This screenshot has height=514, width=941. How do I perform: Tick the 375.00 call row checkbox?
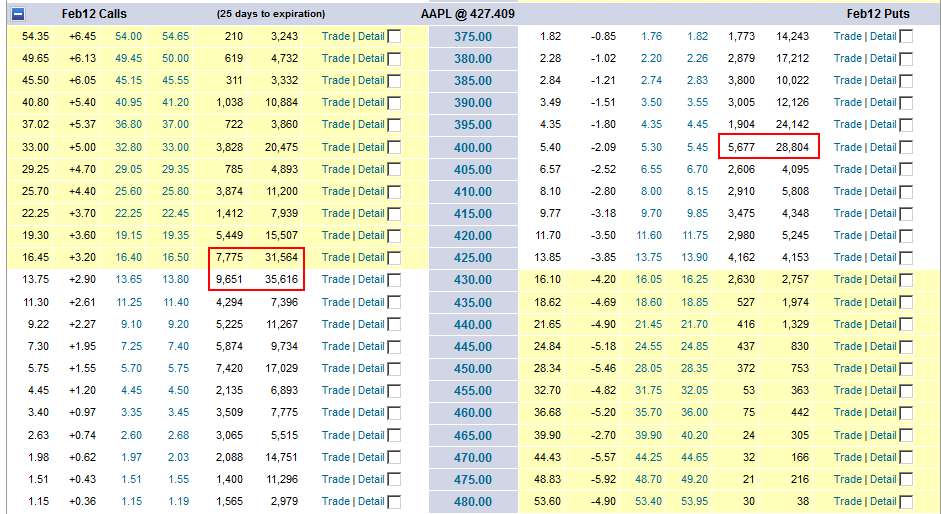click(394, 37)
